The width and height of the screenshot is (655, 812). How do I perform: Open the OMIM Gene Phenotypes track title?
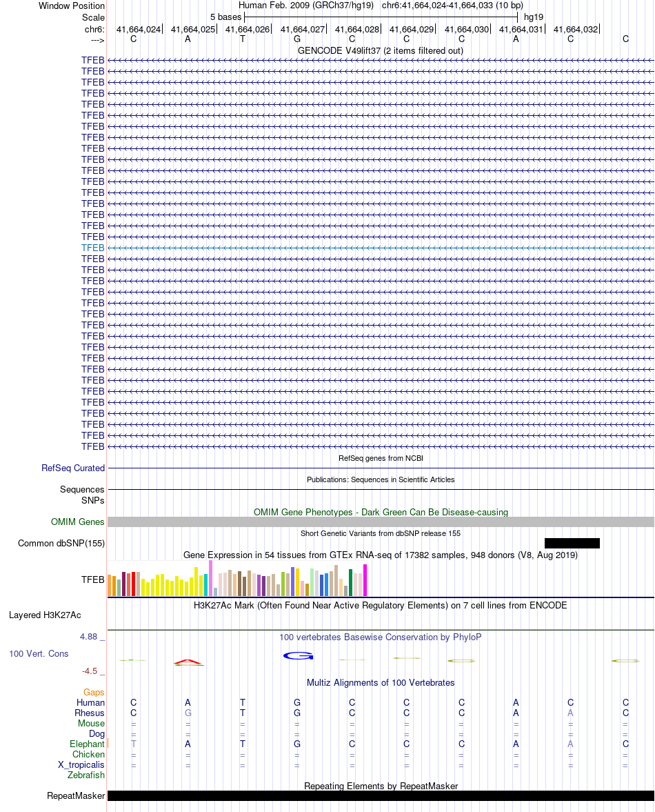pos(381,512)
